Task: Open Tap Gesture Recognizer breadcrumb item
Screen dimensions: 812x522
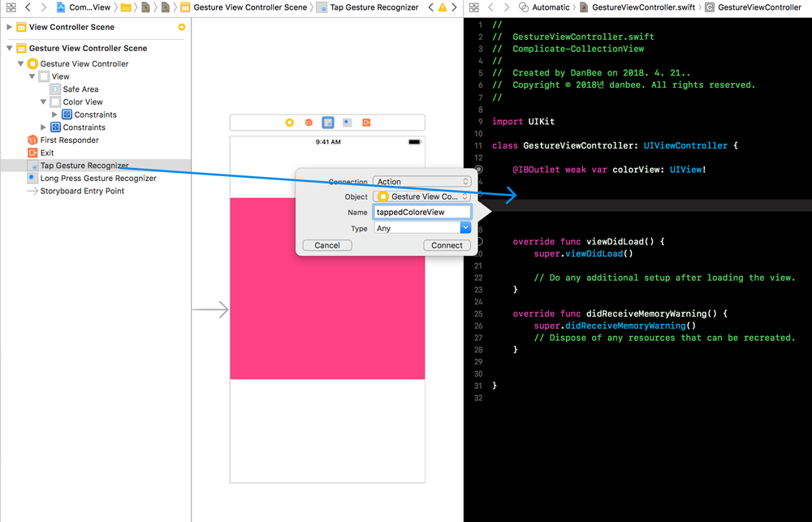Action: click(x=367, y=7)
